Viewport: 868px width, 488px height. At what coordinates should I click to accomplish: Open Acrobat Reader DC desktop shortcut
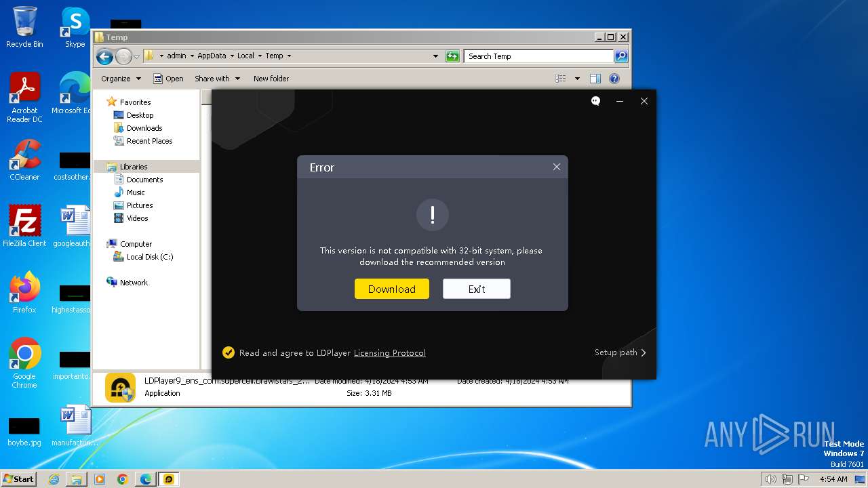coord(24,98)
